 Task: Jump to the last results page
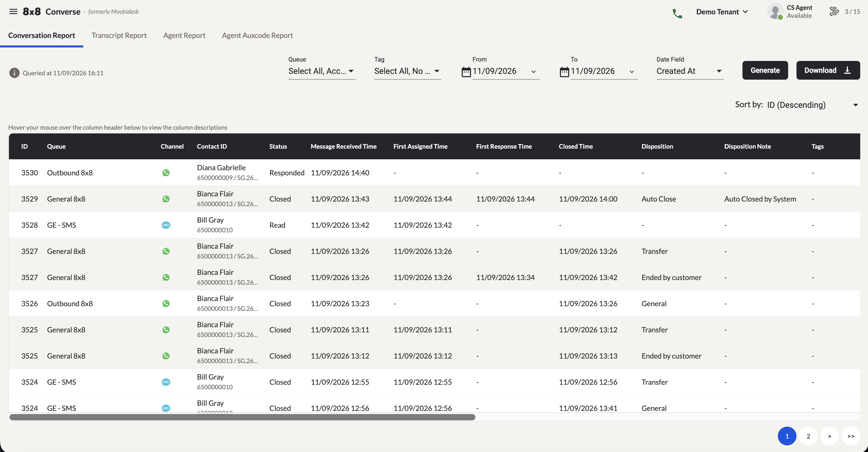point(850,436)
